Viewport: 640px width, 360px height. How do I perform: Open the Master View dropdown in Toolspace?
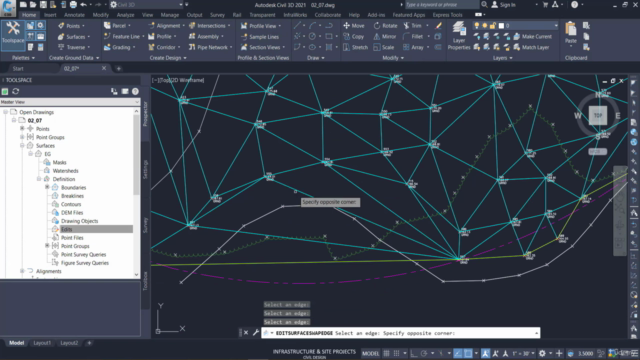(x=70, y=102)
